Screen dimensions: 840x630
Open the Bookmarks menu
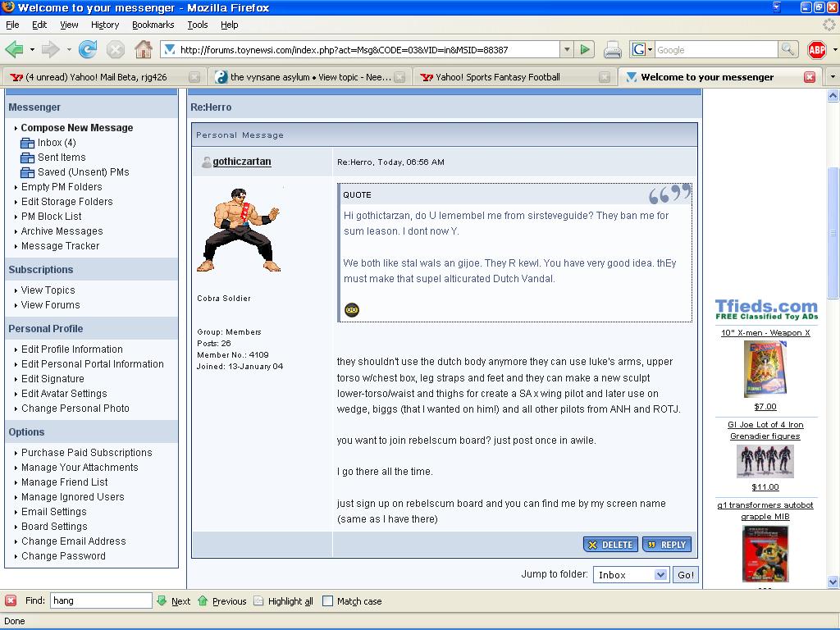click(x=153, y=25)
